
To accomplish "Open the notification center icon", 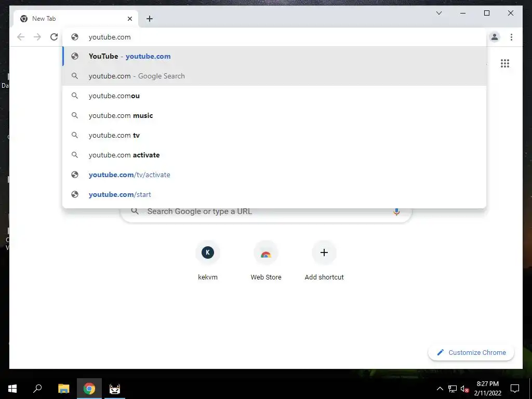I will click(515, 389).
